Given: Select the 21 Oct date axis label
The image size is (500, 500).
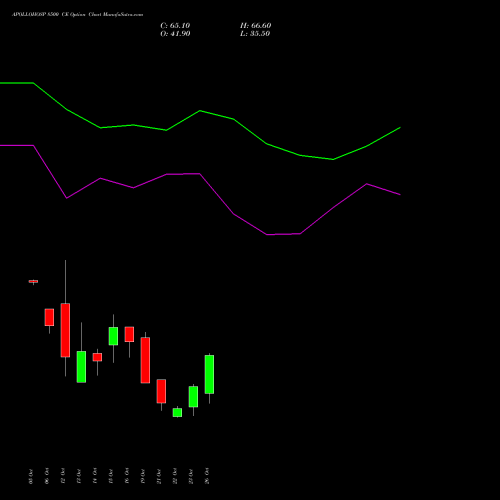Looking at the screenshot, I should click(159, 476).
